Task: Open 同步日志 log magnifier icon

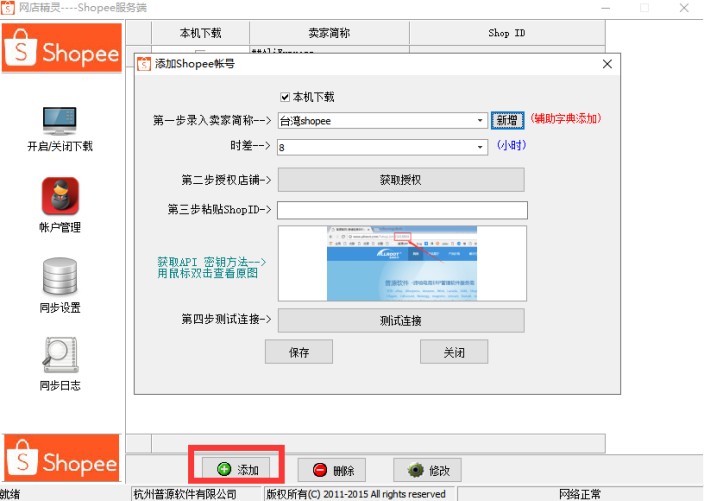Action: [60, 355]
